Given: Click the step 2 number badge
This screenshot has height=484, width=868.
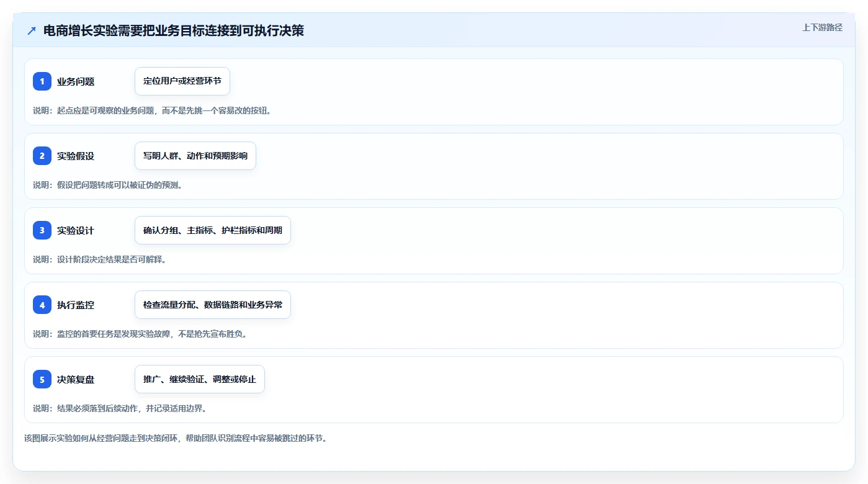Looking at the screenshot, I should coord(42,156).
